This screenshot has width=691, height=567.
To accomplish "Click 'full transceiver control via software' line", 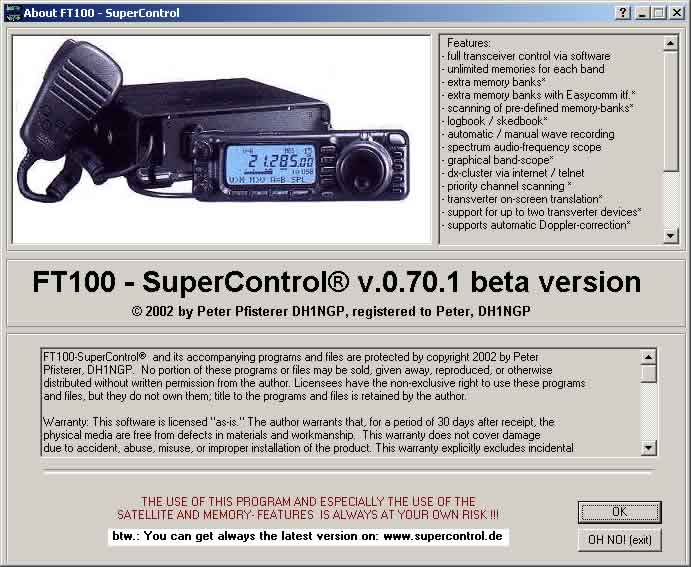I will click(528, 56).
